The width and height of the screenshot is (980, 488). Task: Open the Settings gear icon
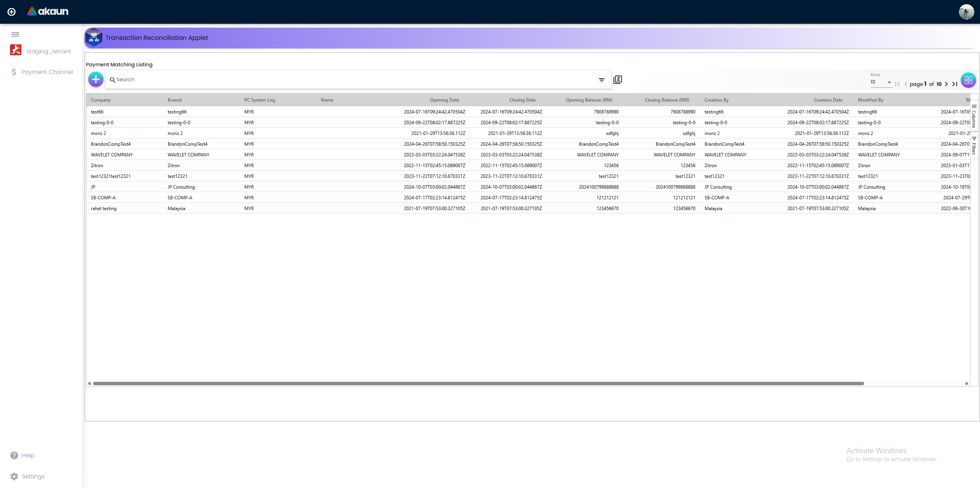(x=14, y=476)
